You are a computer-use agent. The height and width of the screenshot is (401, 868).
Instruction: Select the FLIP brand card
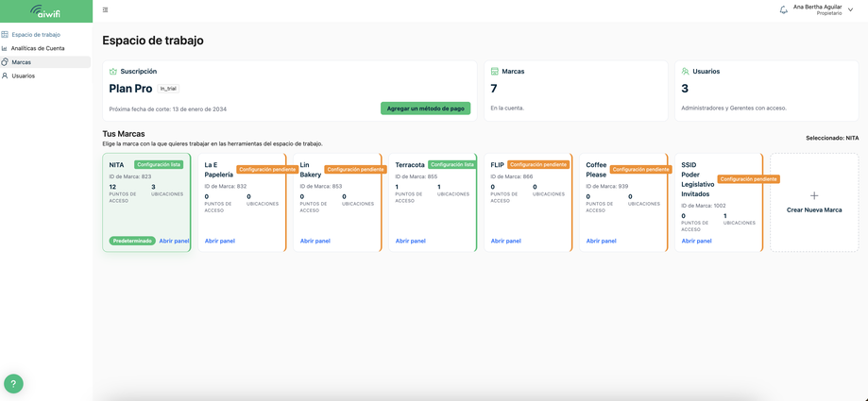(x=528, y=203)
